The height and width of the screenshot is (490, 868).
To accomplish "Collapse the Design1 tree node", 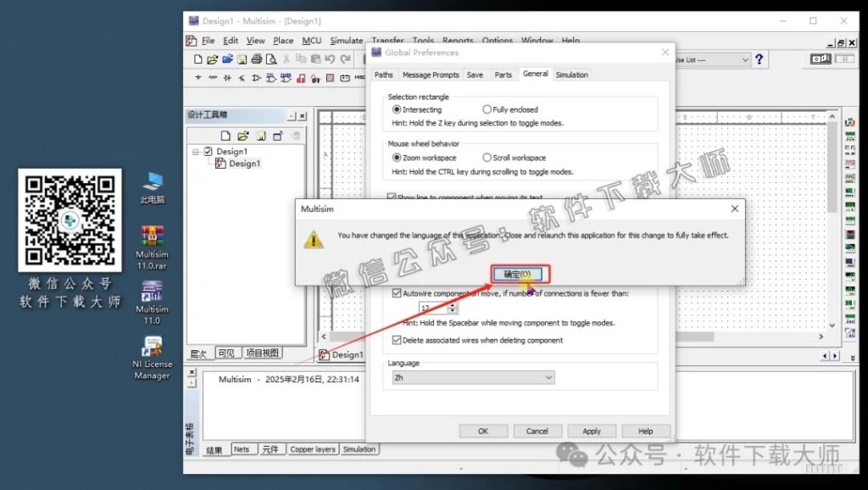I will [196, 152].
